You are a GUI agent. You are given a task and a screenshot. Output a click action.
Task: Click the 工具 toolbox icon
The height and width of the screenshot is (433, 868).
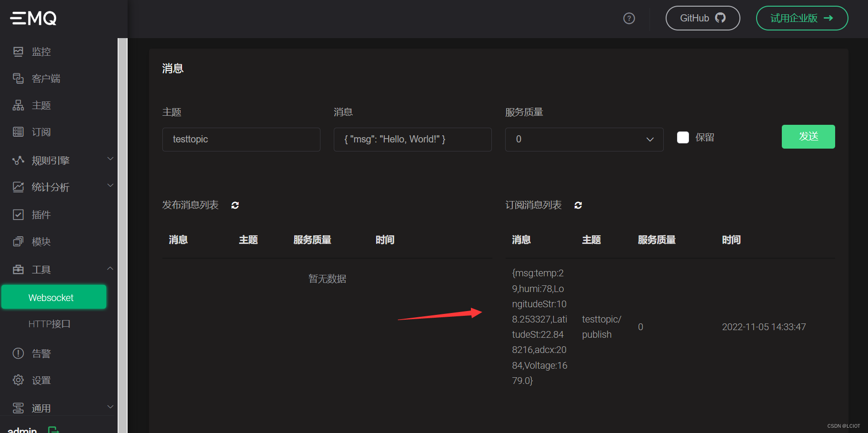click(18, 270)
